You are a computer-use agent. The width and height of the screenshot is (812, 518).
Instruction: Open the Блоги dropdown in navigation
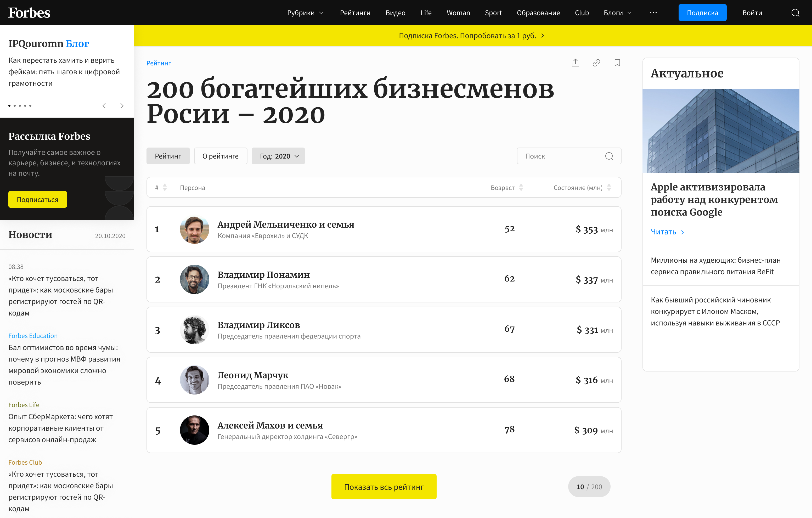click(617, 13)
